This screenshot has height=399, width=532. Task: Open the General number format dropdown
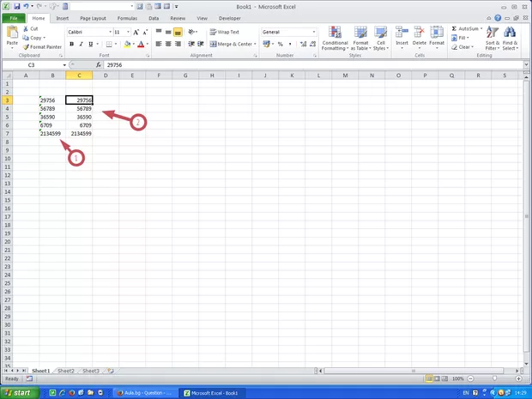coord(314,32)
